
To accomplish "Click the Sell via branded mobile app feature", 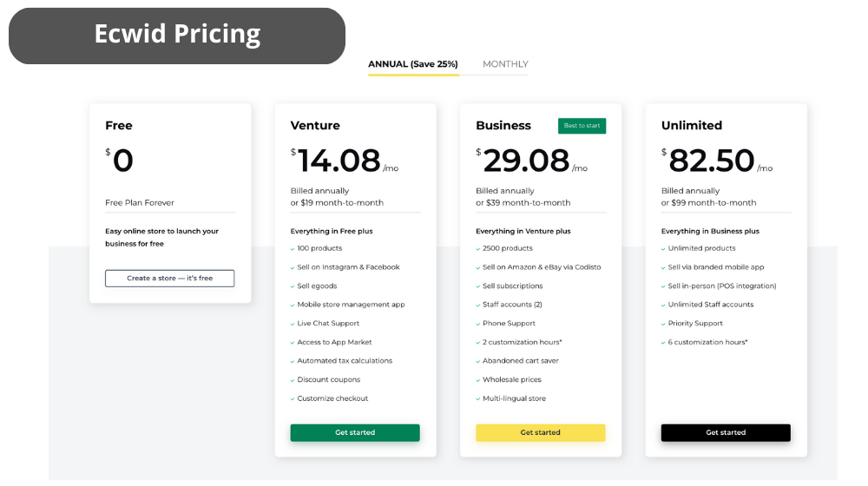I will pyautogui.click(x=716, y=267).
